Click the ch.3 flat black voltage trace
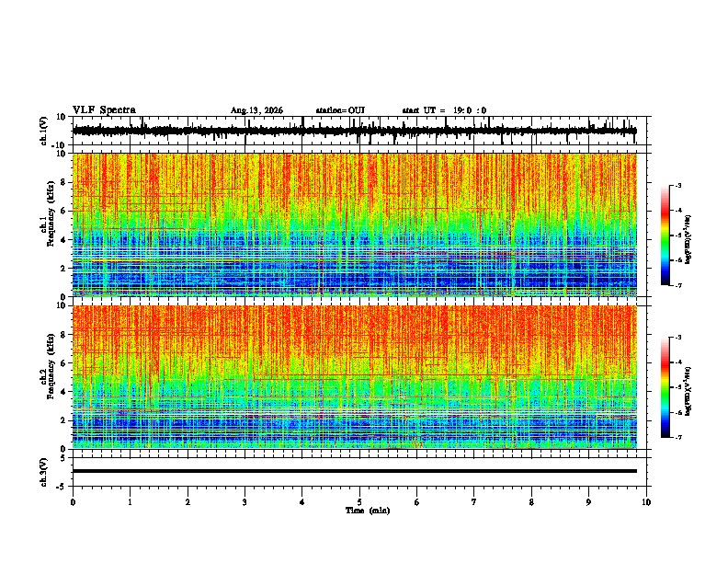728x563 pixels. pyautogui.click(x=354, y=471)
